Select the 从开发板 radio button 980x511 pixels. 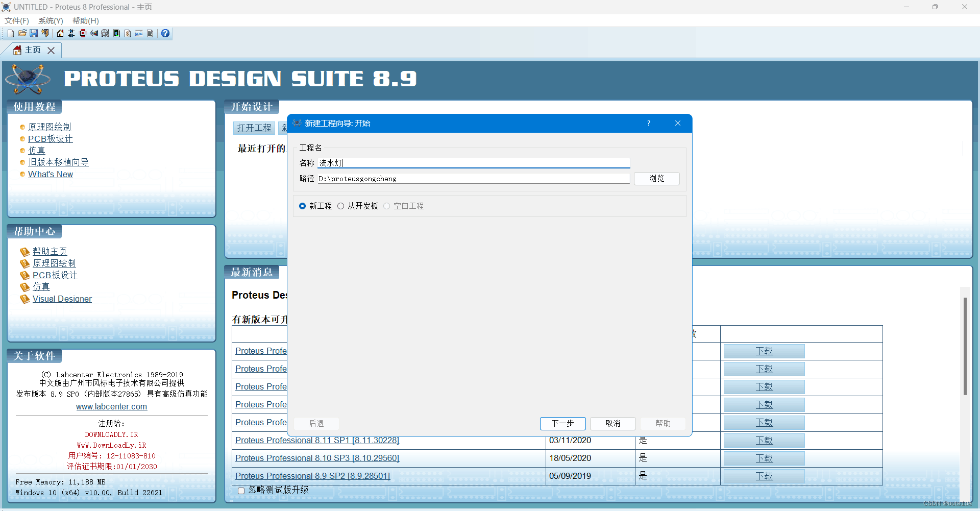[341, 206]
